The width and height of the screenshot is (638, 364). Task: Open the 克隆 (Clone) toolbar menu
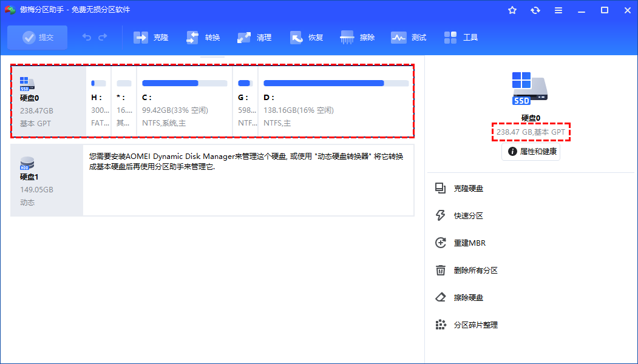click(151, 38)
